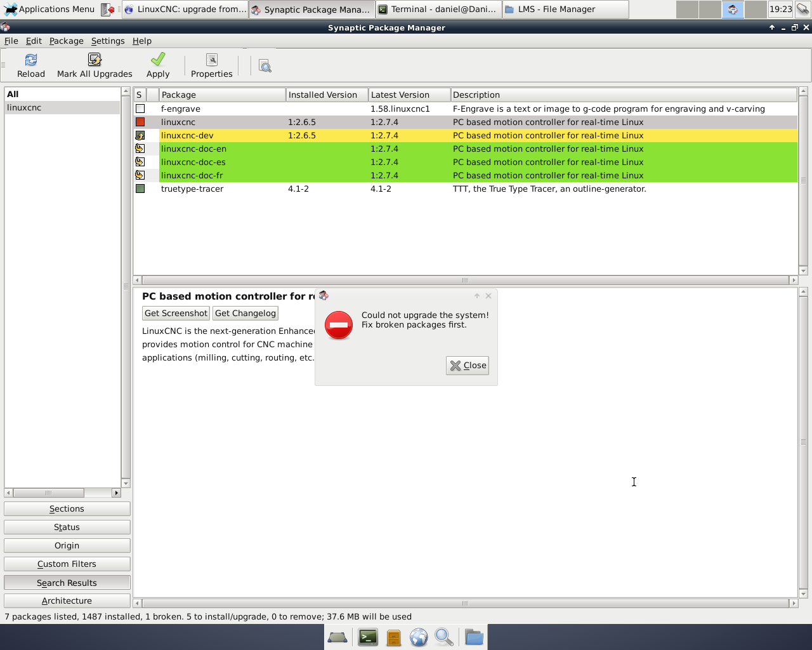Click the package list vertical scrollbar
Viewport: 812px width, 650px height.
pyautogui.click(x=803, y=180)
